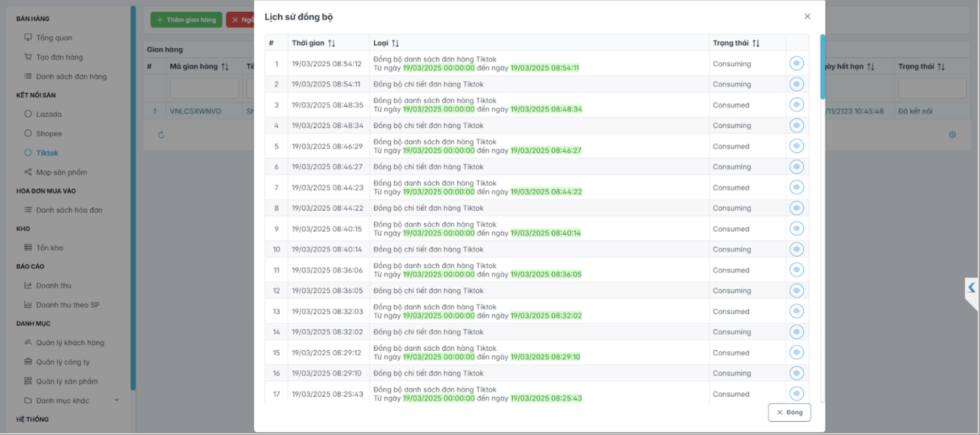Click the settings gear icon in store table
This screenshot has width=980, height=435.
[x=952, y=135]
